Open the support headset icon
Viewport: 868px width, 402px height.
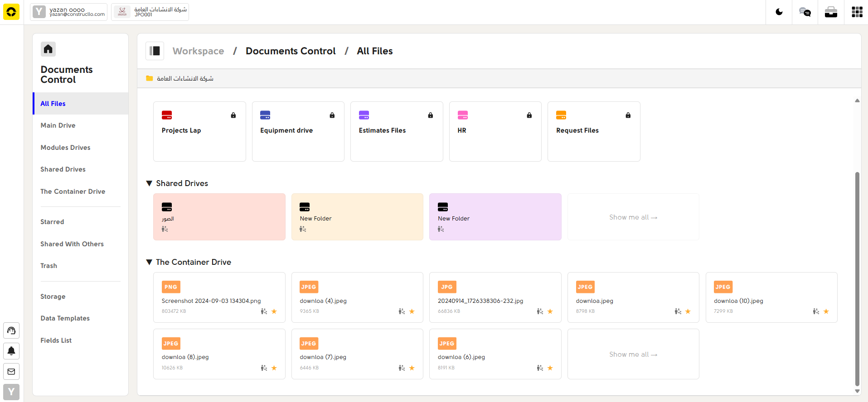click(x=11, y=330)
